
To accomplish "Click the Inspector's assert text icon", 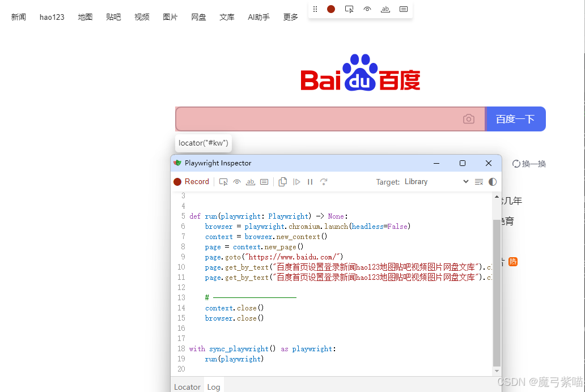I will (x=251, y=182).
